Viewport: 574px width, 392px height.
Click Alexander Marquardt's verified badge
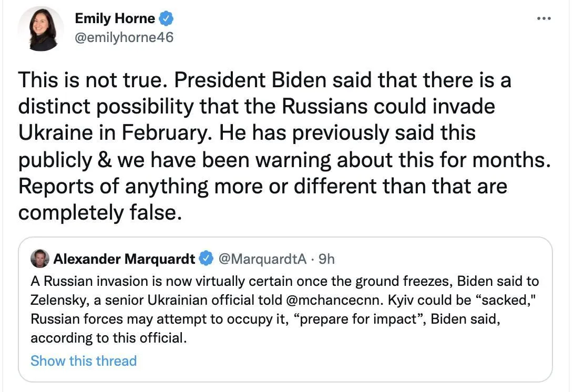pyautogui.click(x=206, y=259)
